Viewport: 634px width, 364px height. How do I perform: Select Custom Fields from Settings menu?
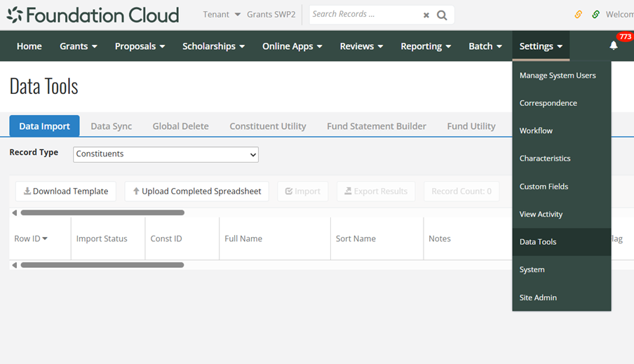562,187
